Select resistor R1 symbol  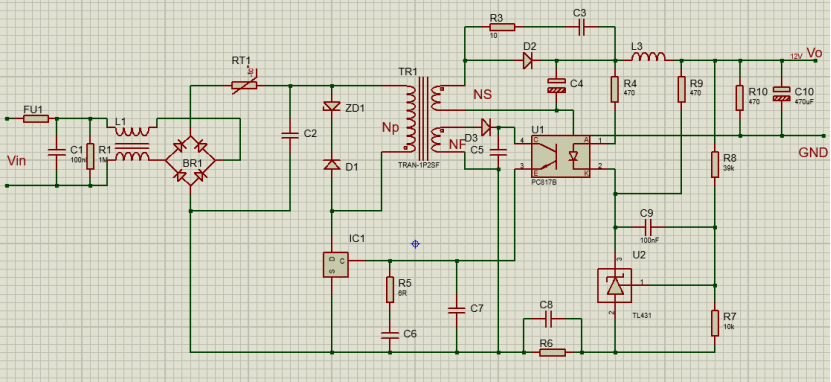tap(90, 156)
